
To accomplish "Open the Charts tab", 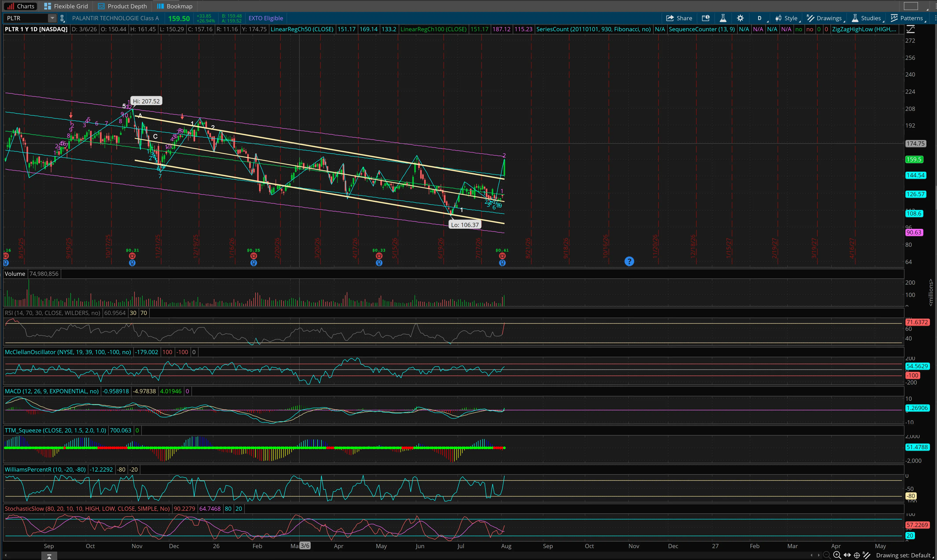I will pos(21,6).
